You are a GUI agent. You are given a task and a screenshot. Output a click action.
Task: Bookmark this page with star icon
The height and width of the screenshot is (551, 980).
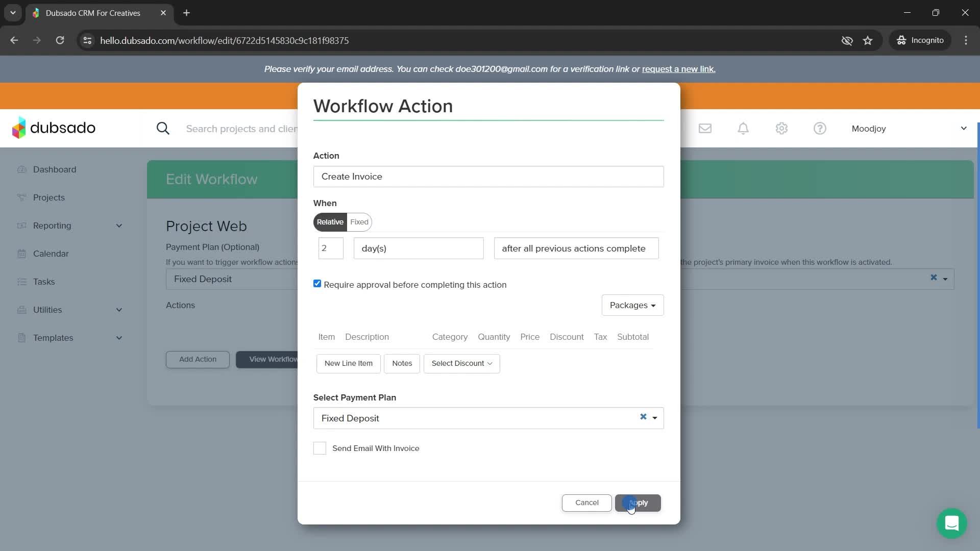click(x=868, y=40)
